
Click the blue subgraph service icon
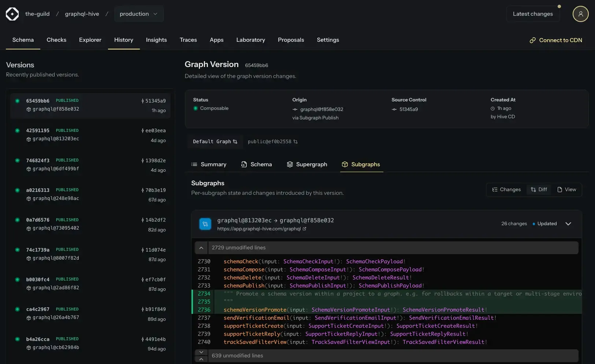(205, 224)
